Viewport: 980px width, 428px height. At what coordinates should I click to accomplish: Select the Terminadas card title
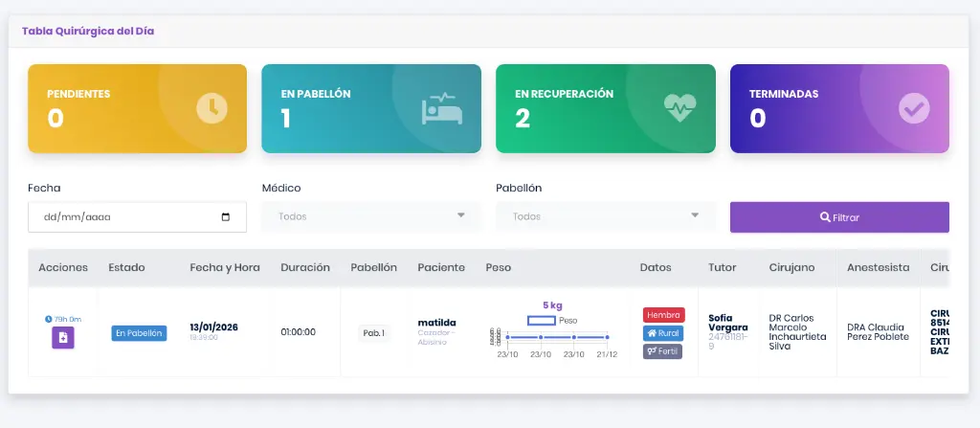[x=784, y=94]
